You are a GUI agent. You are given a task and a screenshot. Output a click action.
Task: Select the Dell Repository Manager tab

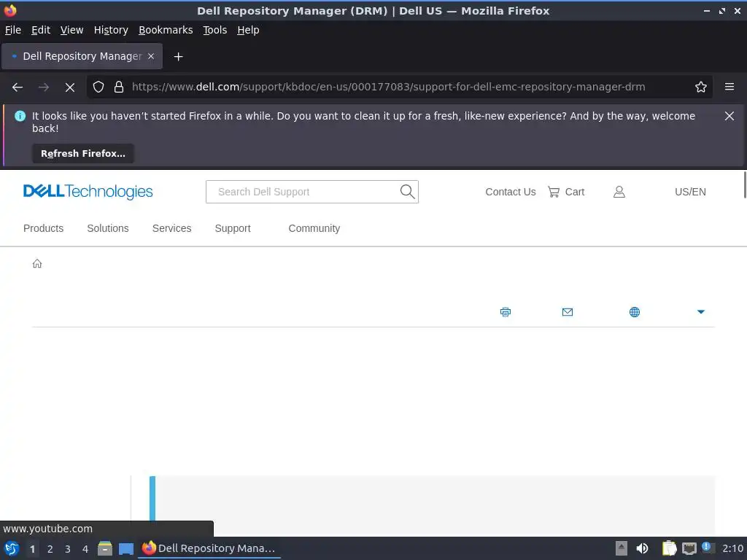pos(82,56)
